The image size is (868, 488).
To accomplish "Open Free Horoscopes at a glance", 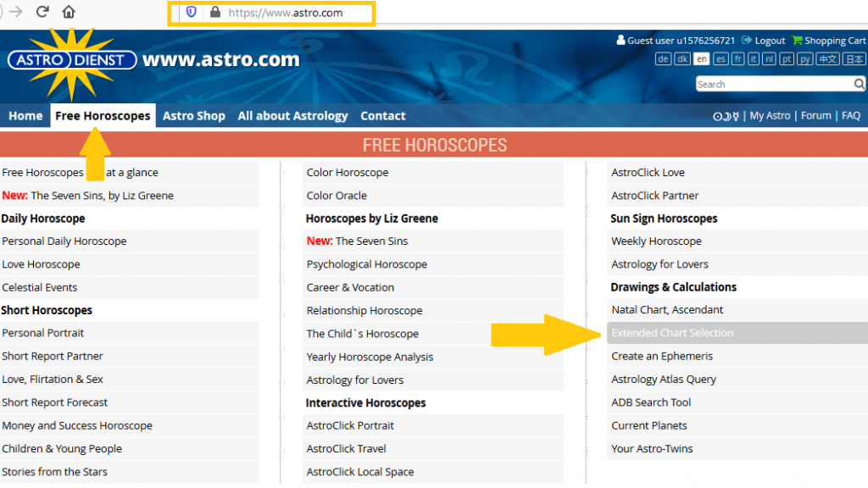I will 130,173.
